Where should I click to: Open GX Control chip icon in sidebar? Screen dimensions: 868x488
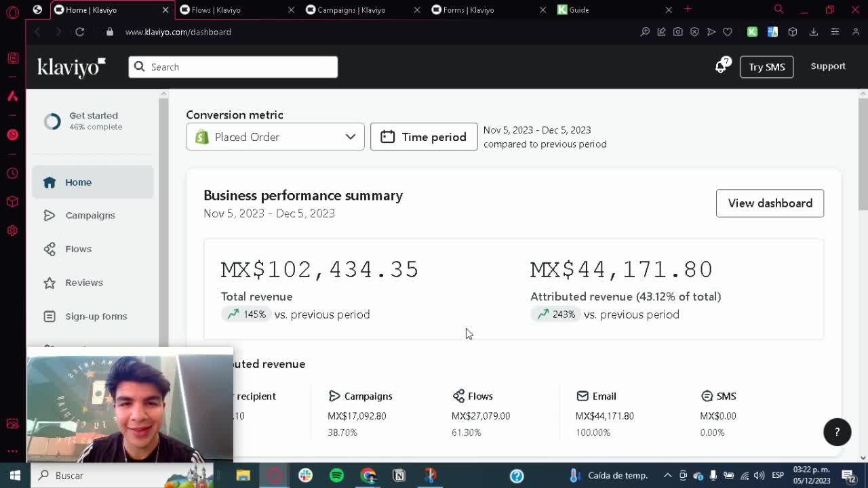pyautogui.click(x=12, y=58)
